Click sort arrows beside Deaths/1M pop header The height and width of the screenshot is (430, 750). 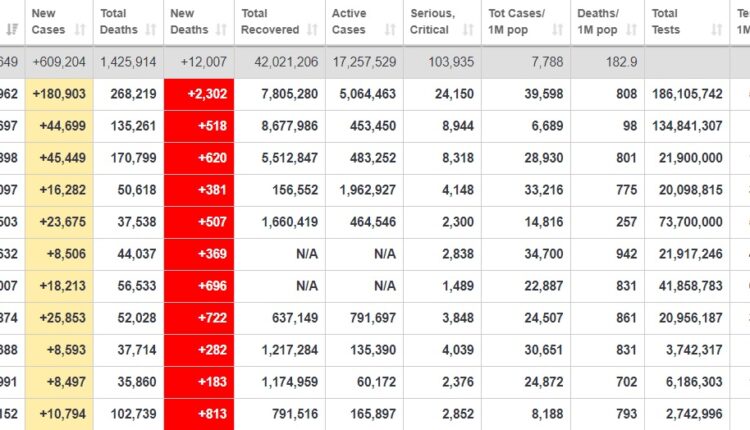tap(632, 30)
